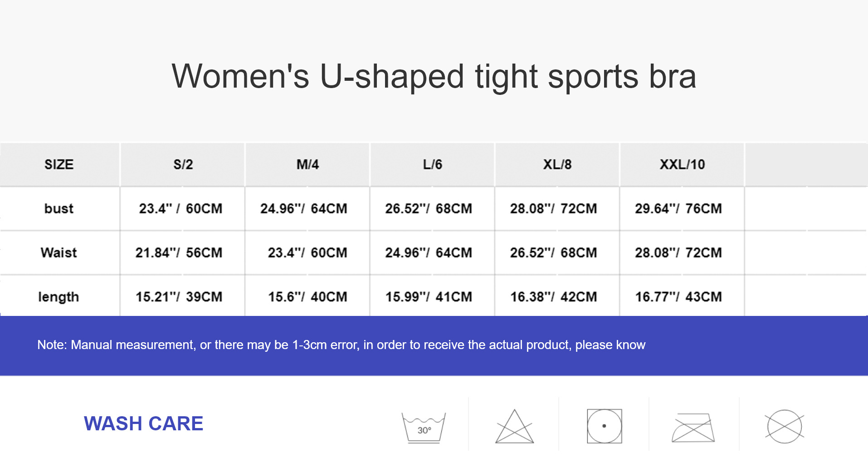
Task: Click the bust row label
Action: 59,208
